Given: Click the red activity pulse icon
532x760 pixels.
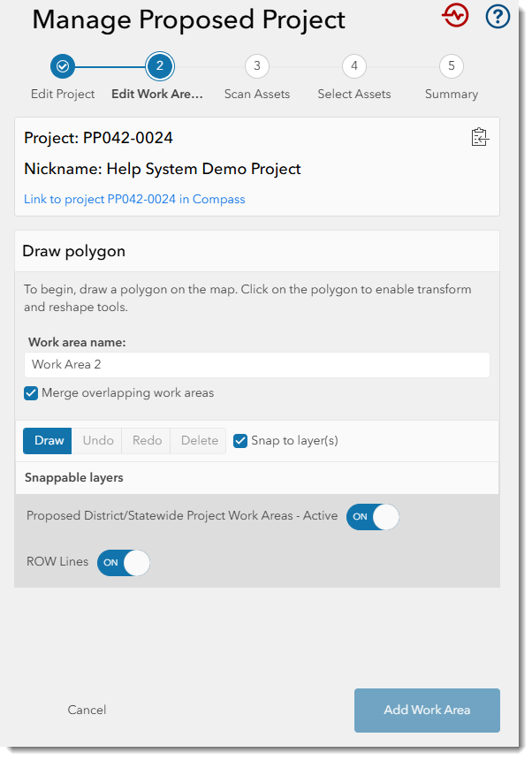Looking at the screenshot, I should coord(455,16).
